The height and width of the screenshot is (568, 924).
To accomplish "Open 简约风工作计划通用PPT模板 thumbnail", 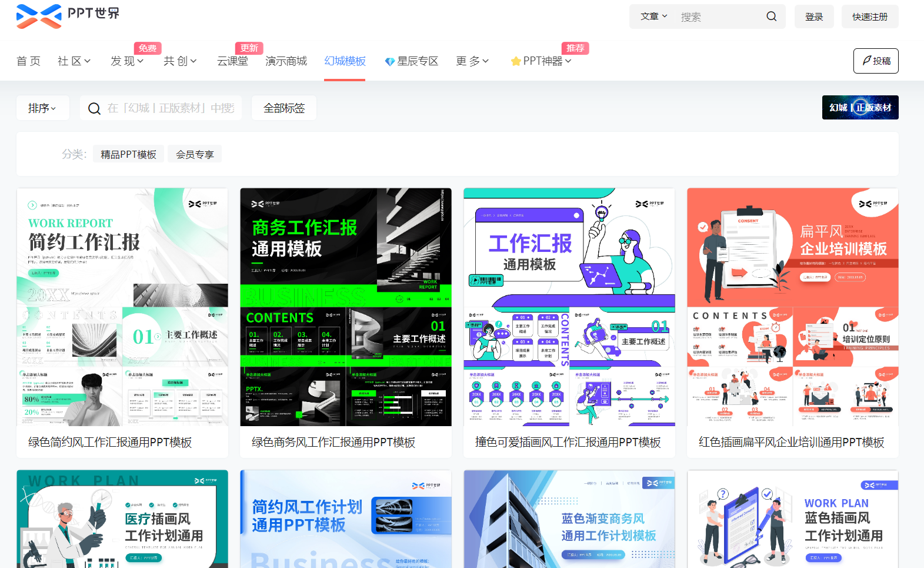I will click(x=346, y=519).
